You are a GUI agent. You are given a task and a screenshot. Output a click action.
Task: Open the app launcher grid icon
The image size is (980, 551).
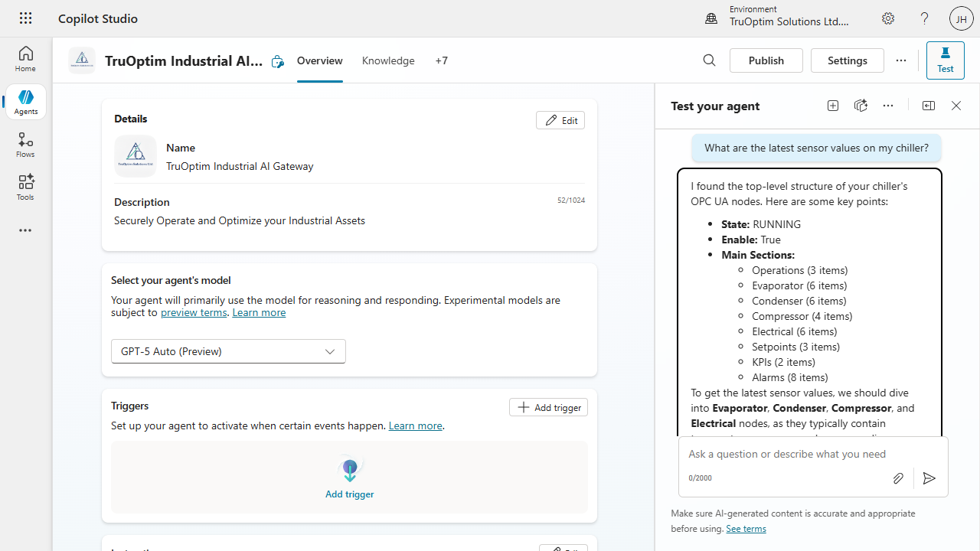point(25,18)
